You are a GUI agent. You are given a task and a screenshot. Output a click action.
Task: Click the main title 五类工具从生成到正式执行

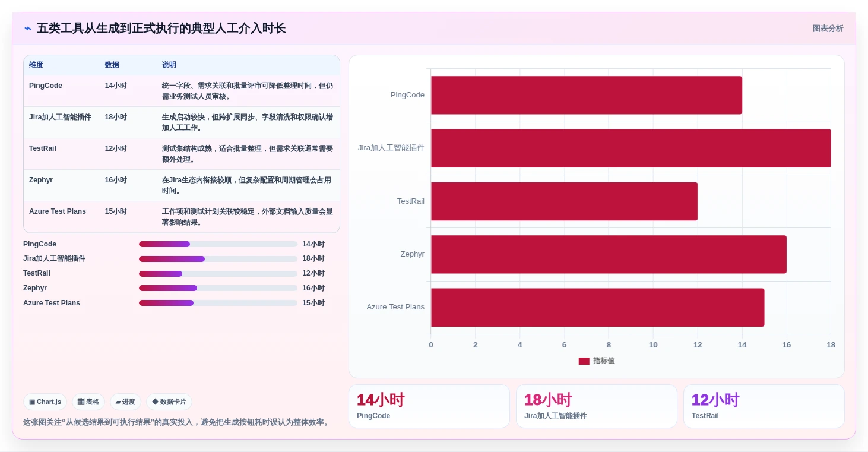tap(161, 29)
